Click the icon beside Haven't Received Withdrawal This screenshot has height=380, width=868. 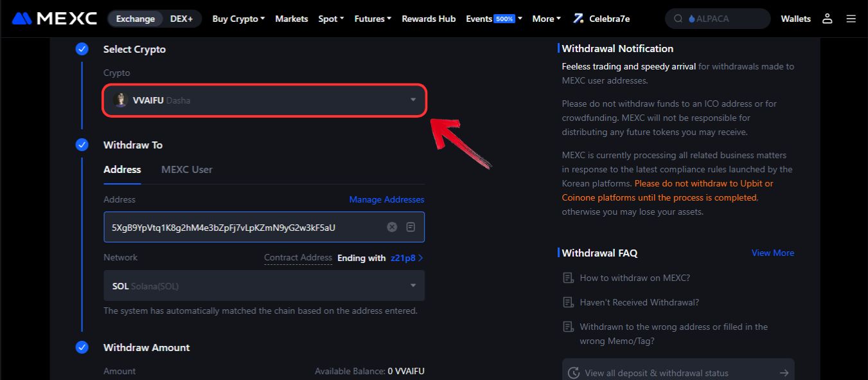[568, 302]
